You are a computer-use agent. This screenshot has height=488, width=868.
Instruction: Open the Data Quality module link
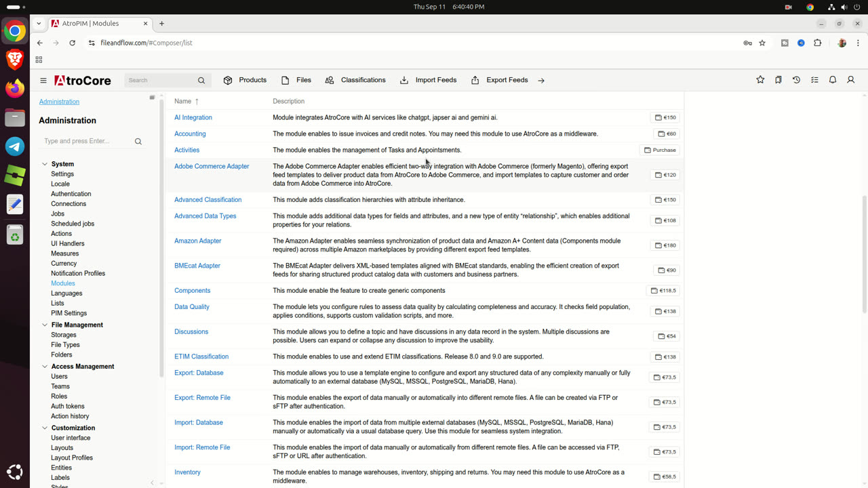tap(192, 306)
